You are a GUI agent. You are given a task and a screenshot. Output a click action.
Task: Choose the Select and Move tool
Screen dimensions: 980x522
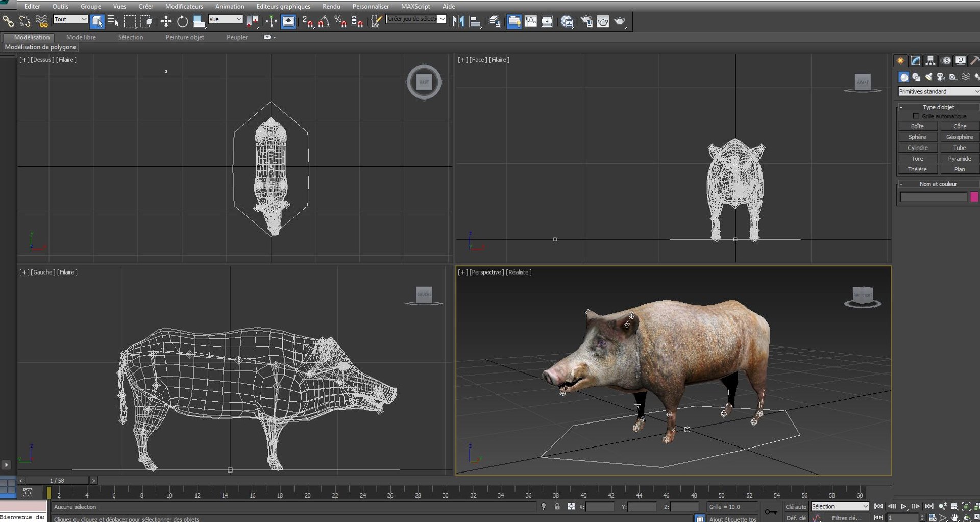(x=166, y=21)
